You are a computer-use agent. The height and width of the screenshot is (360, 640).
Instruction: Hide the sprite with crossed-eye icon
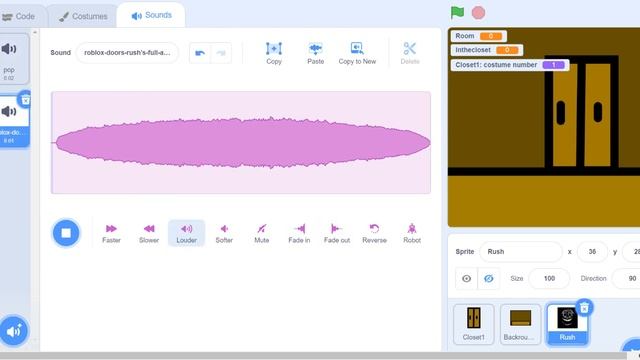(489, 278)
